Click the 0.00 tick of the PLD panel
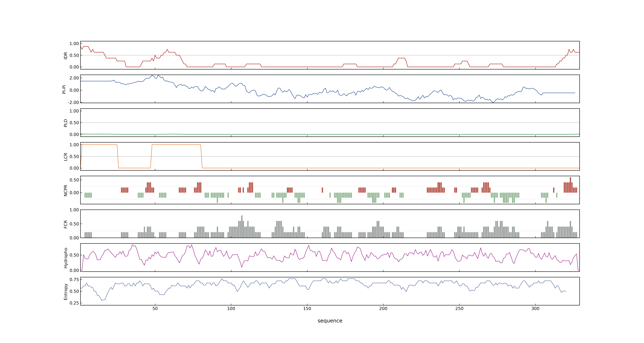 pos(74,134)
